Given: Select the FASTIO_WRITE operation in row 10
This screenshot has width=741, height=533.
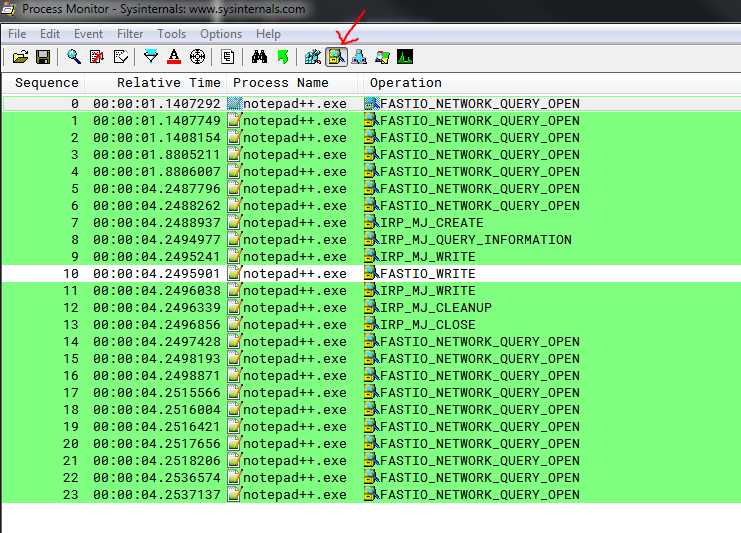Looking at the screenshot, I should coord(428,274).
